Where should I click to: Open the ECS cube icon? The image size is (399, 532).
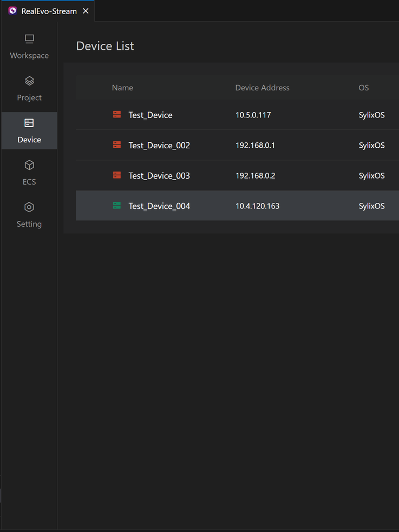tap(29, 165)
